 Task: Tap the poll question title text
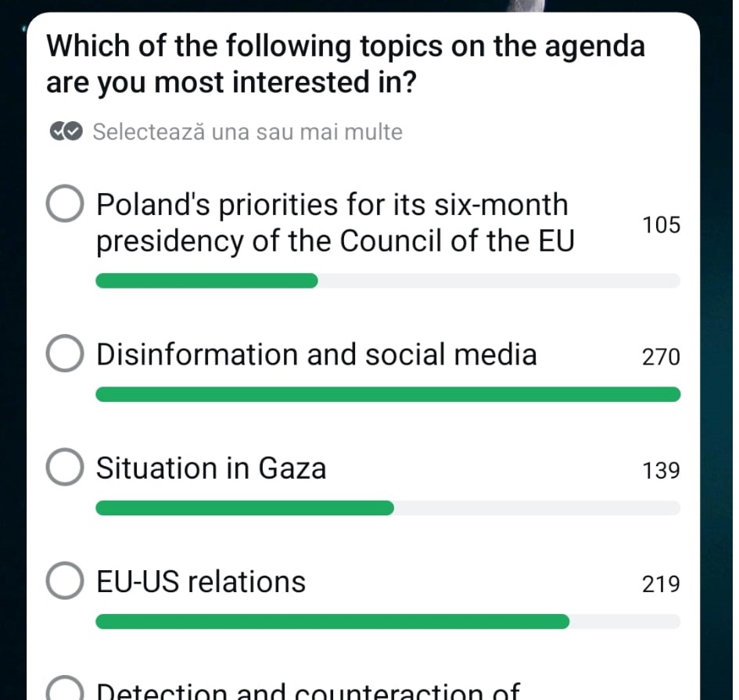(x=346, y=63)
